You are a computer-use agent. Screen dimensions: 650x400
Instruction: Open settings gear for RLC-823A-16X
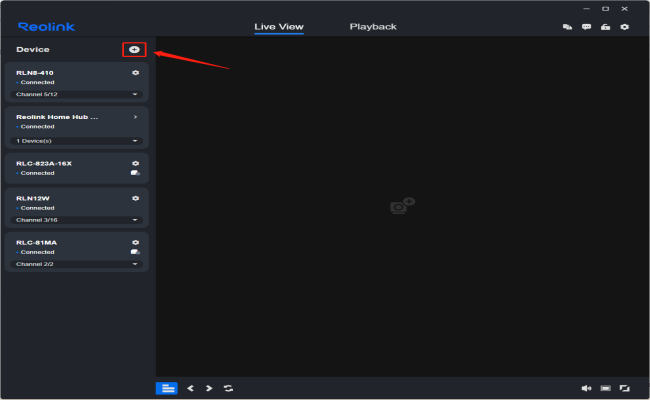[135, 163]
